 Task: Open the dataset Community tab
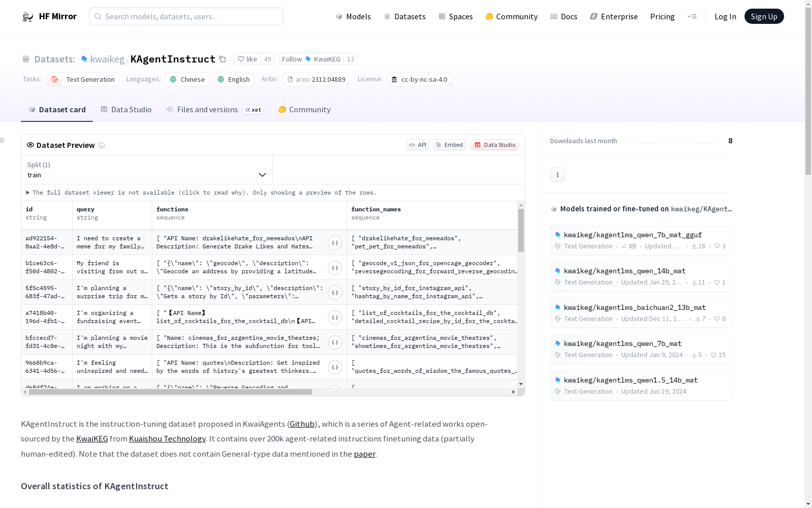tap(304, 110)
